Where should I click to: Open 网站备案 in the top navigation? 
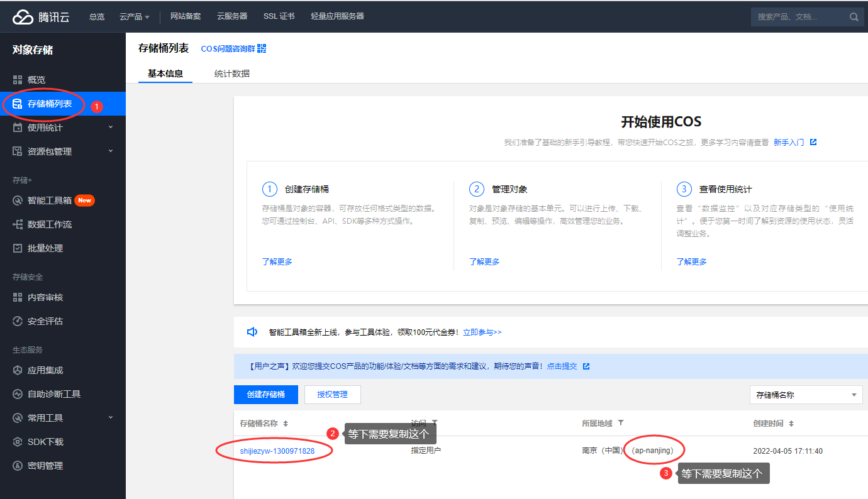click(186, 16)
